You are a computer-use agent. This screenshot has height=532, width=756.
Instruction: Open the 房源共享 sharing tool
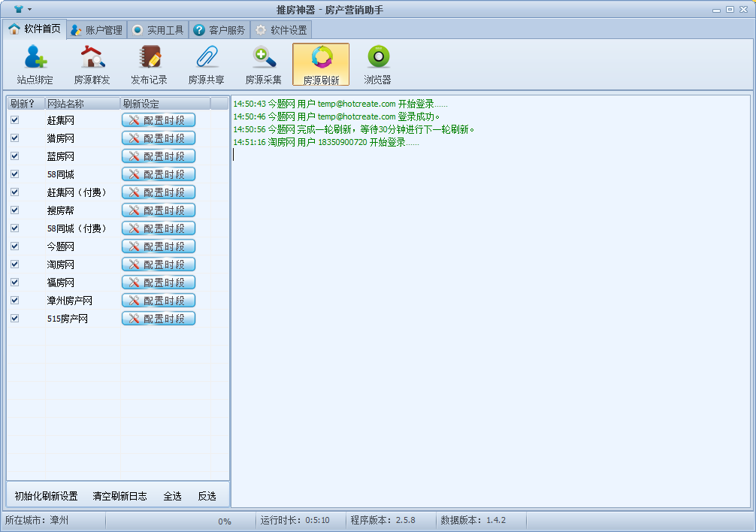207,65
